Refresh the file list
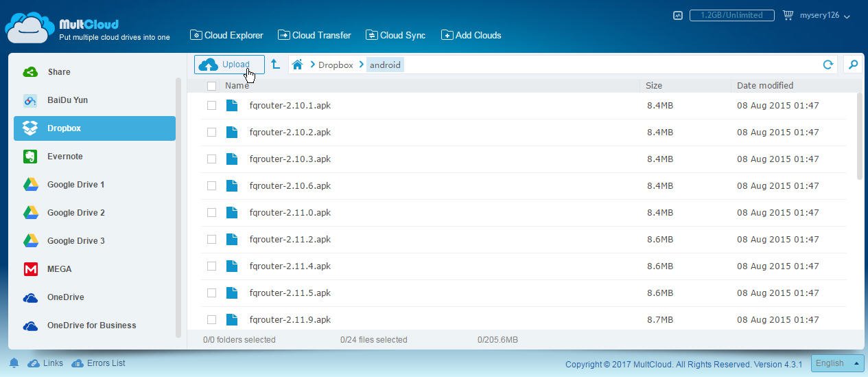 pyautogui.click(x=828, y=65)
